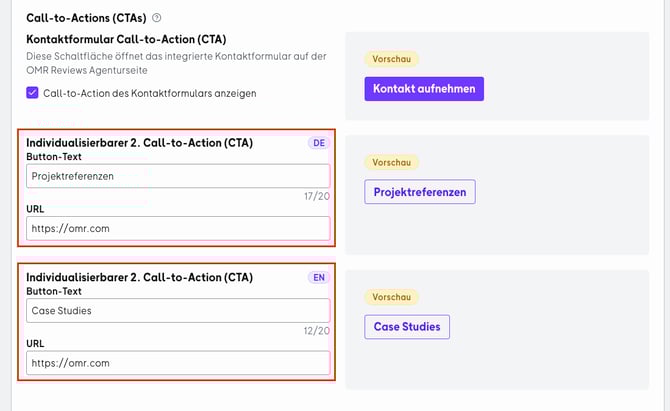Click the description text about OMR Reviews Agenturseite
The width and height of the screenshot is (670, 411).
tap(175, 63)
